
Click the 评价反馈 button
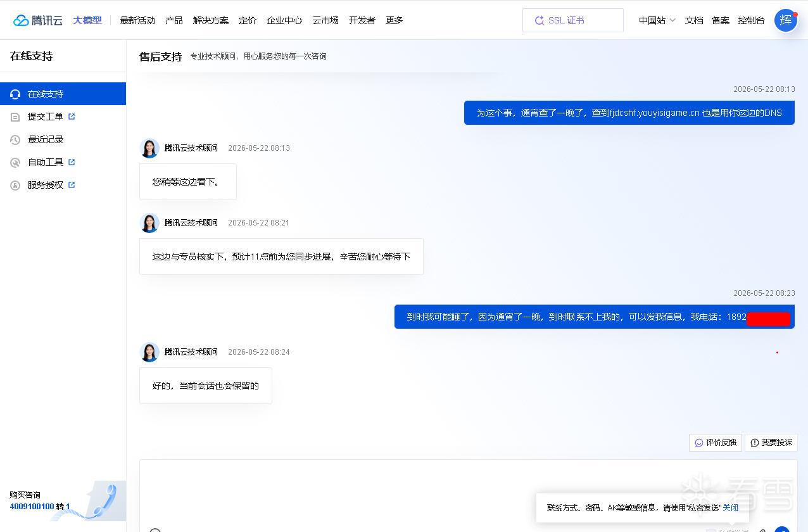716,443
